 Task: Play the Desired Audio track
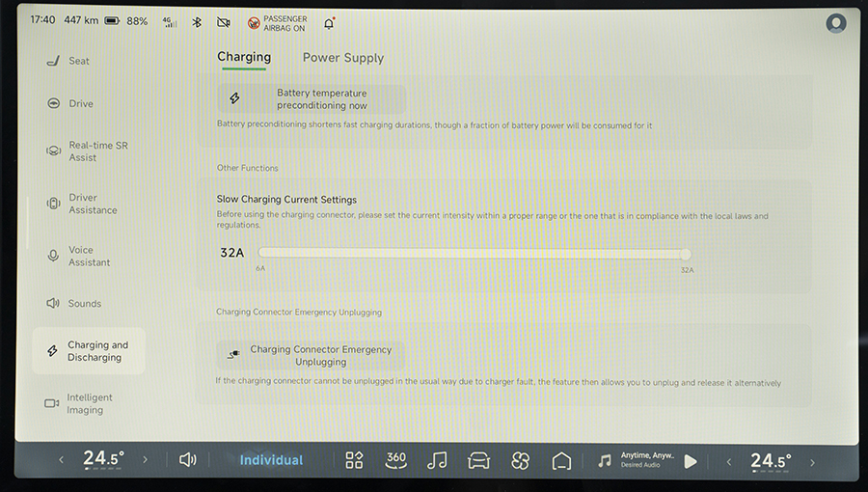point(691,461)
